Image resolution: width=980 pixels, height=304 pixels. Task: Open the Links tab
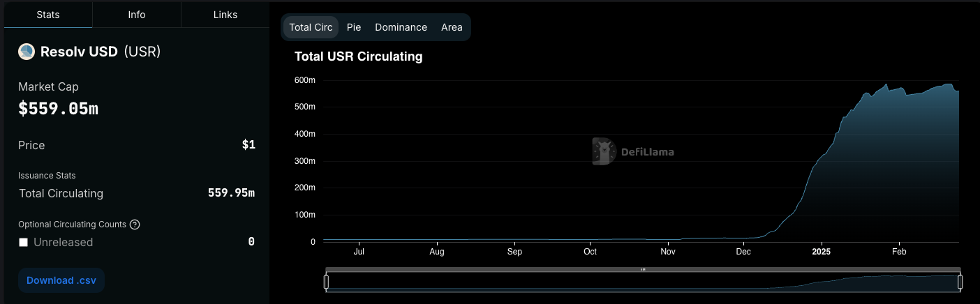225,14
